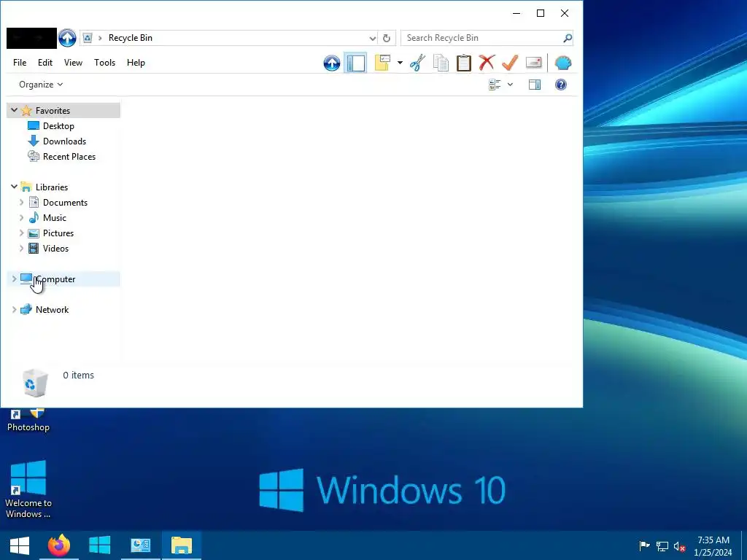The height and width of the screenshot is (560, 747).
Task: Click the control panel icon on the taskbar
Action: [x=141, y=545]
